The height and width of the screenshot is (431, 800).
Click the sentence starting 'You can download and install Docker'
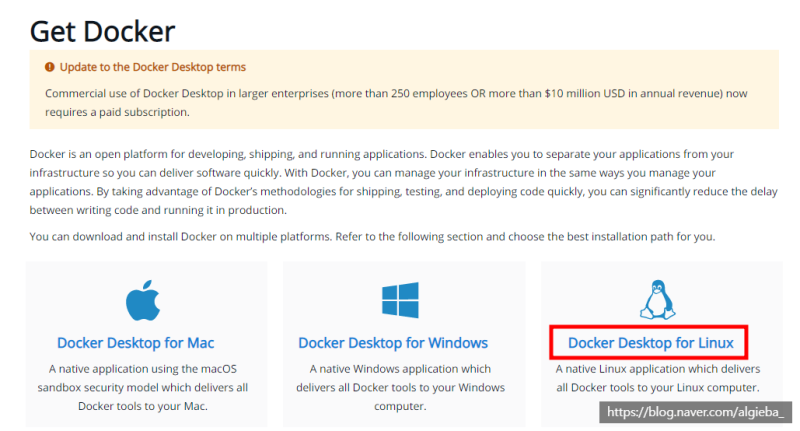pyautogui.click(x=372, y=237)
